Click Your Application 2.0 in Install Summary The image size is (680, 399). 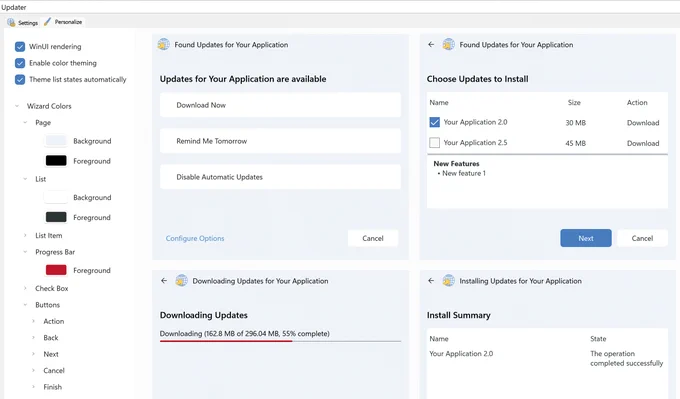tap(461, 353)
